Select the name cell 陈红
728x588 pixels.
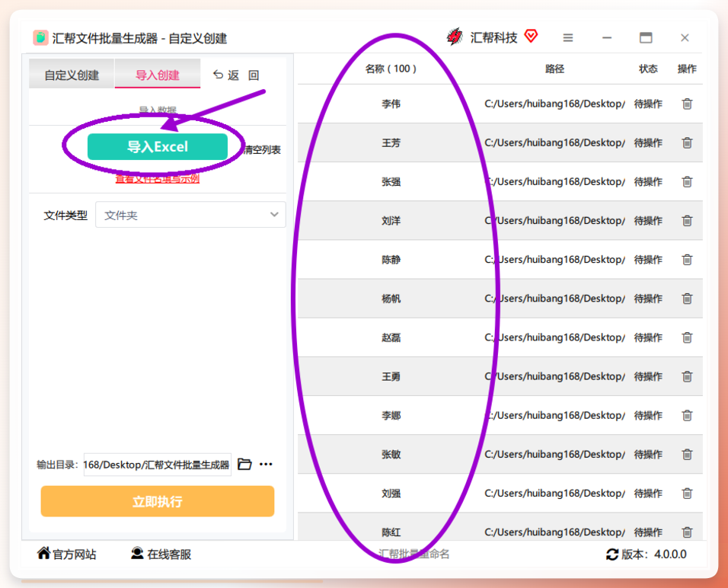pyautogui.click(x=391, y=532)
